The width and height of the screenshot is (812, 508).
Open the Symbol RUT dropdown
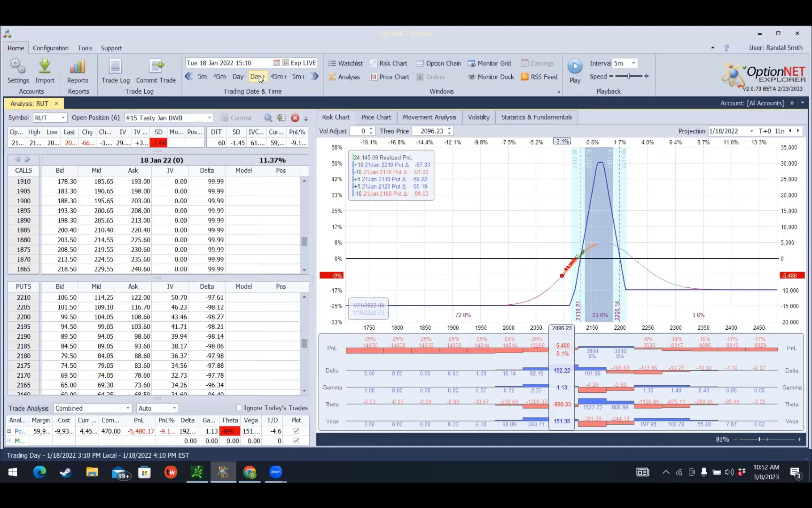62,118
